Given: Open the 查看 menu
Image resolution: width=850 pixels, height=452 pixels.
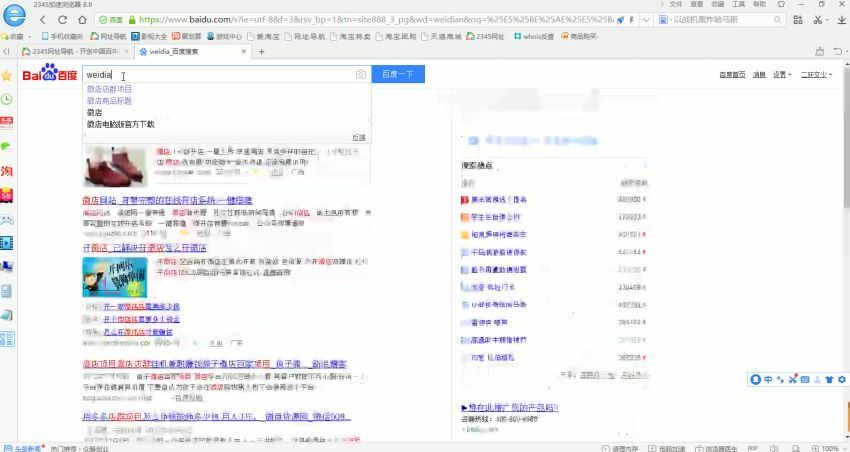Looking at the screenshot, I should coord(697,4).
